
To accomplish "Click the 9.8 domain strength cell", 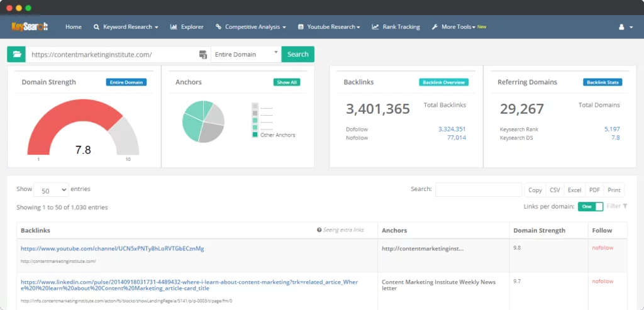I will pos(517,248).
